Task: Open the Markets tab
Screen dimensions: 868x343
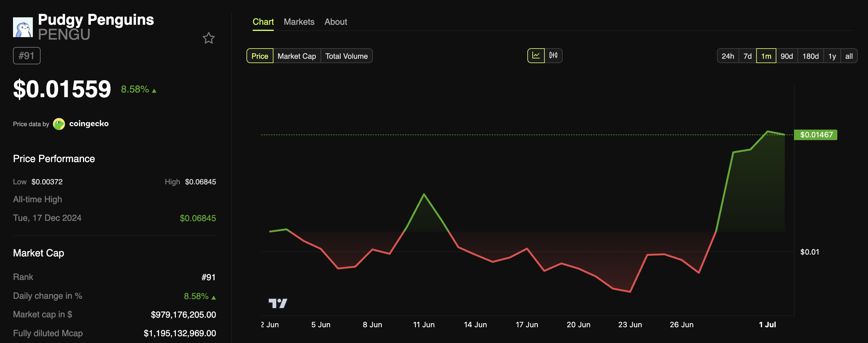Action: [299, 22]
